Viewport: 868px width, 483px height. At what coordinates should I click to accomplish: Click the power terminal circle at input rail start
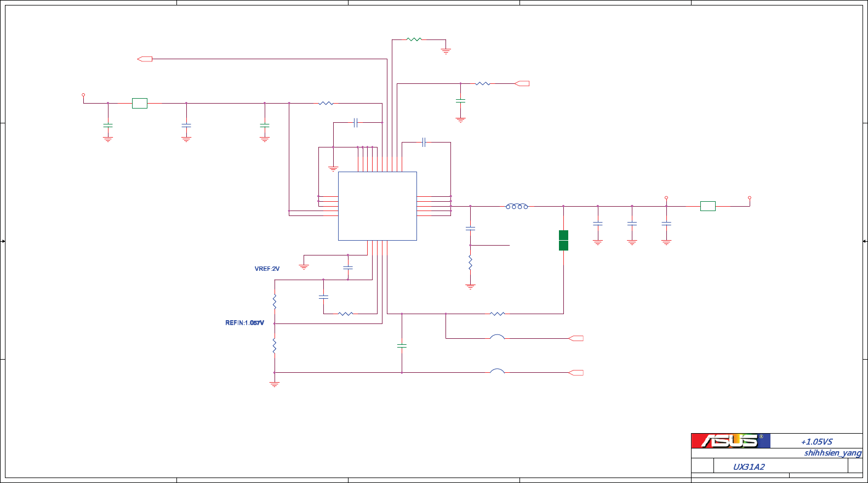[x=83, y=95]
